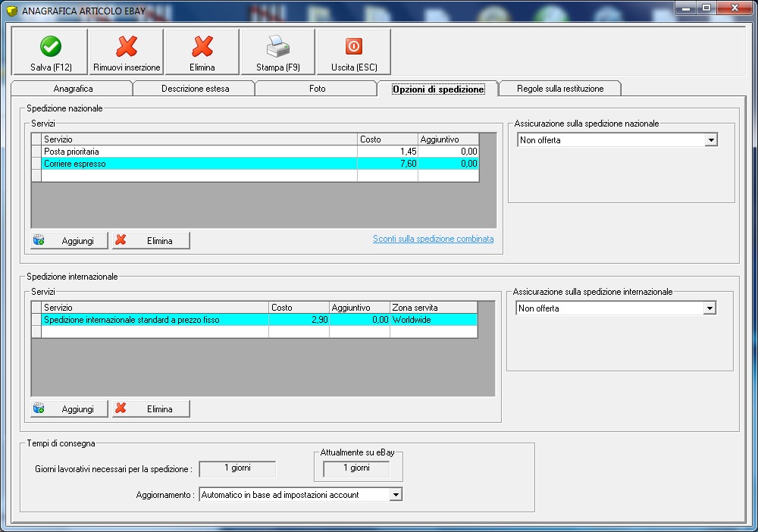Click the green checkmark Salva (F12) icon
This screenshot has height=532, width=758.
click(x=51, y=46)
